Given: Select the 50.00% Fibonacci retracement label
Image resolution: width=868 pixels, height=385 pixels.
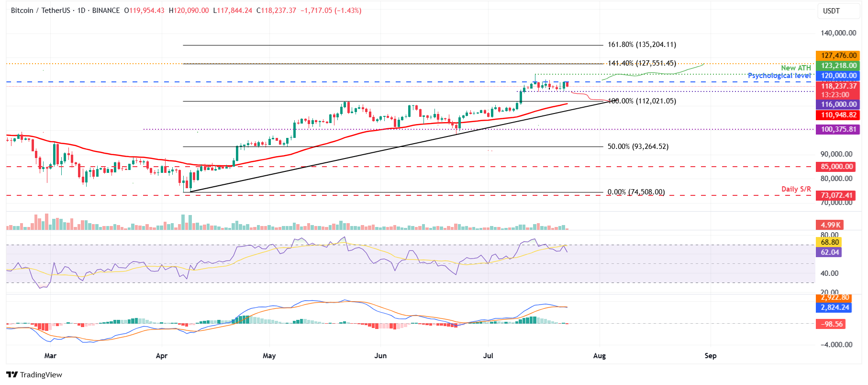Looking at the screenshot, I should 638,147.
